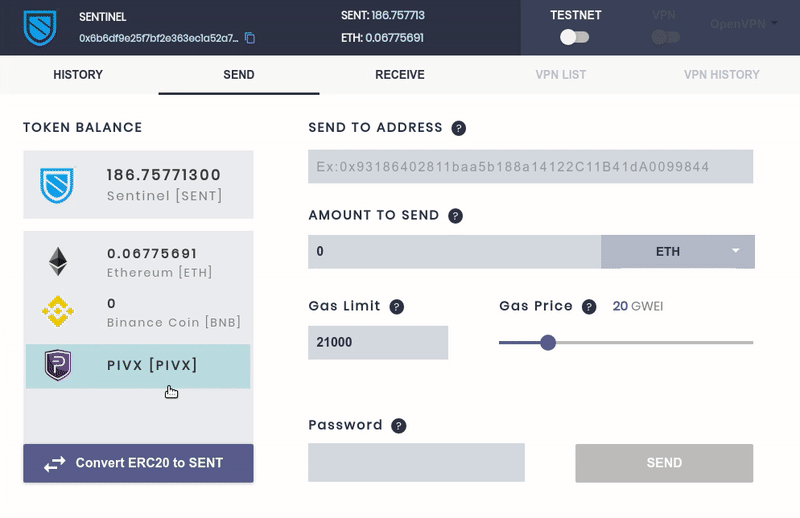Switch to the HISTORY tab

[x=78, y=75]
